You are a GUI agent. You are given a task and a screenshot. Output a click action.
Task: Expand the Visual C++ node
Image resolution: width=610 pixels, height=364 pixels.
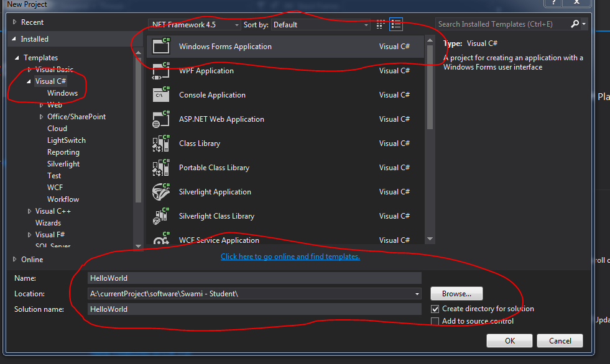click(30, 211)
